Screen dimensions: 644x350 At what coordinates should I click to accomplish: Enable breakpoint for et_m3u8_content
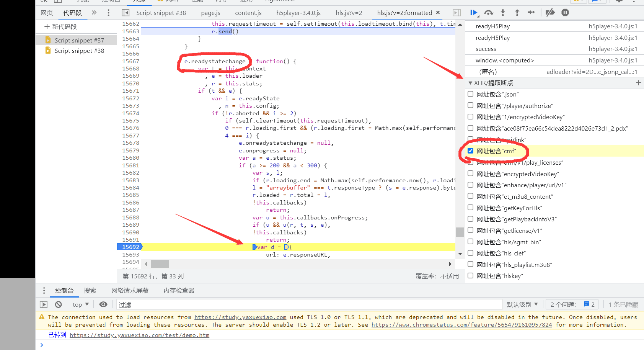point(471,196)
